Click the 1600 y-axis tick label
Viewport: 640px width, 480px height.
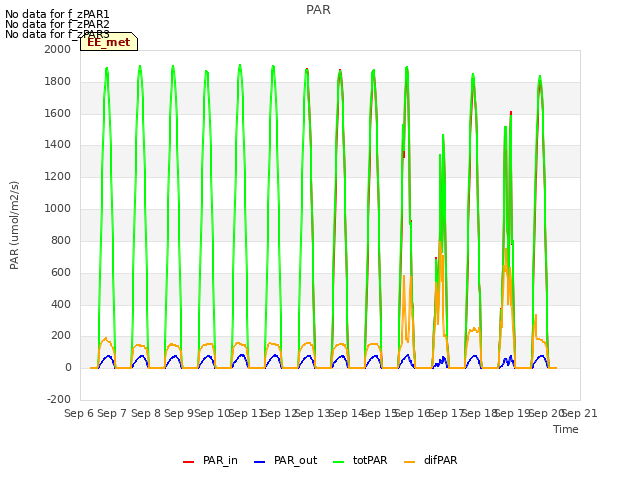coord(58,113)
